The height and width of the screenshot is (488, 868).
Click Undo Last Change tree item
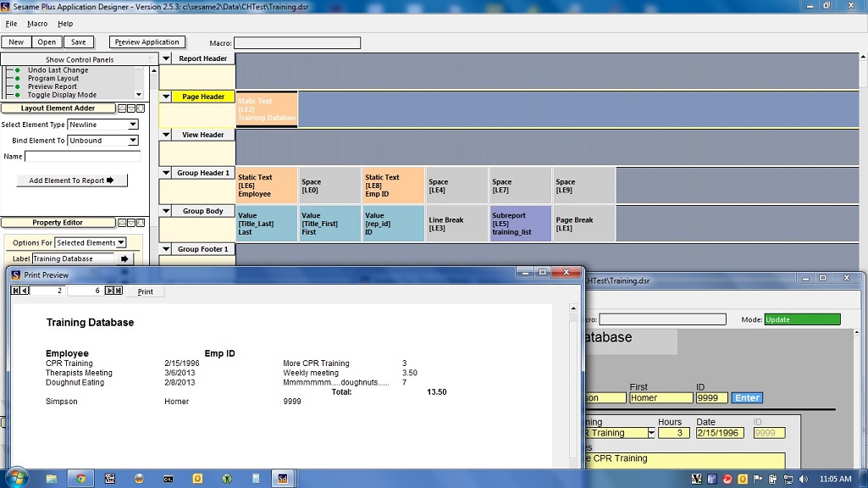pyautogui.click(x=58, y=70)
